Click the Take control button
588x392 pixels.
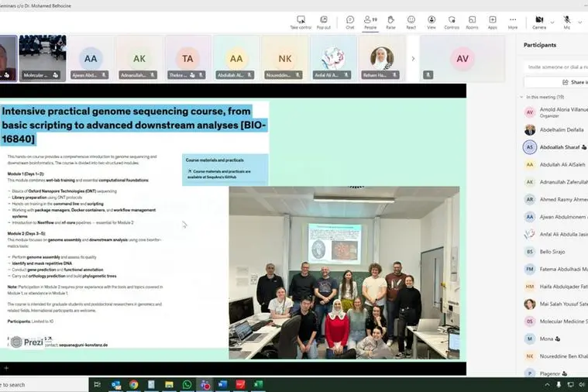point(301,22)
